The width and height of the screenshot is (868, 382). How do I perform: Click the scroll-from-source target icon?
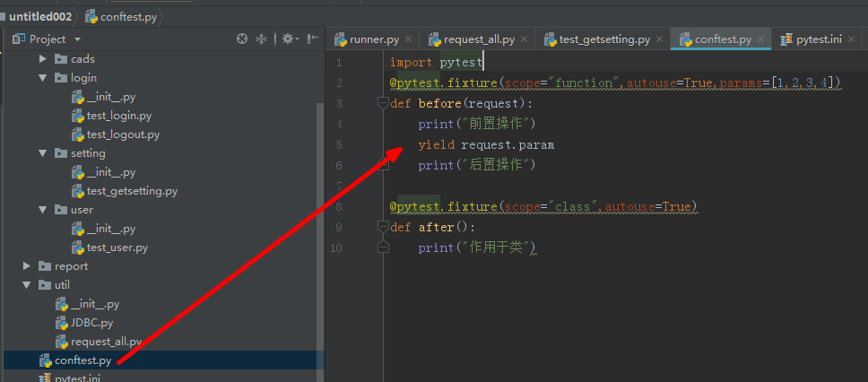(x=241, y=39)
